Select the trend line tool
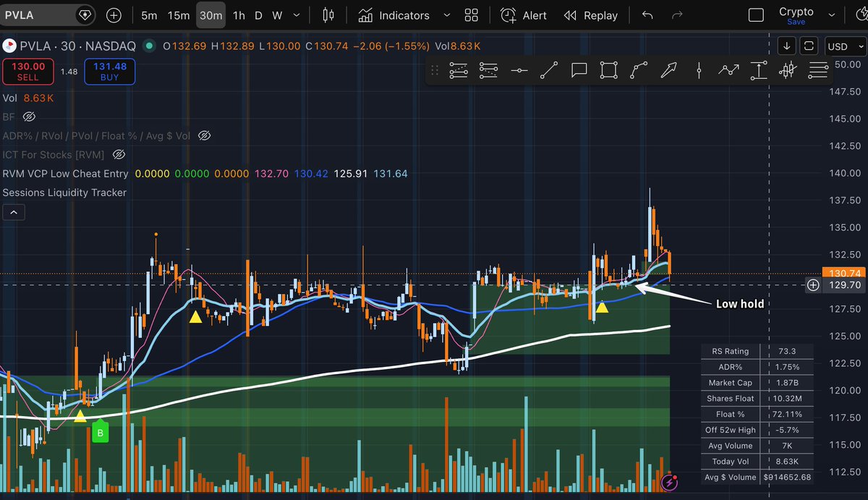 click(549, 70)
